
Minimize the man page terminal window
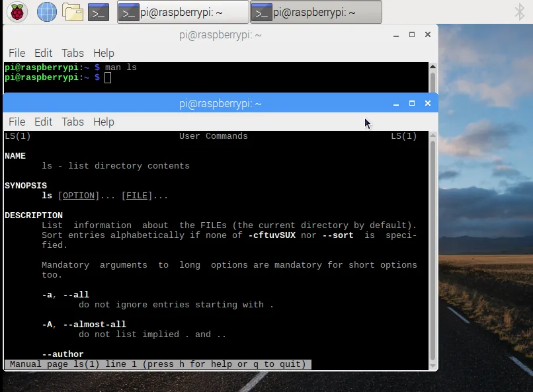396,104
